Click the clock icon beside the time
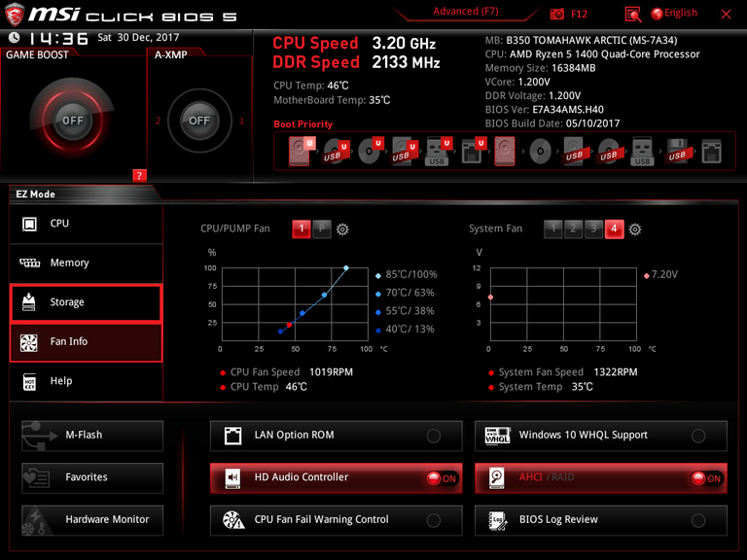The height and width of the screenshot is (560, 747). point(15,37)
